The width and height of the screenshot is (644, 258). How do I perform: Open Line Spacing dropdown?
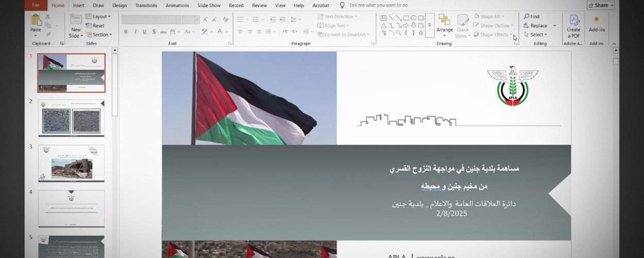297,20
